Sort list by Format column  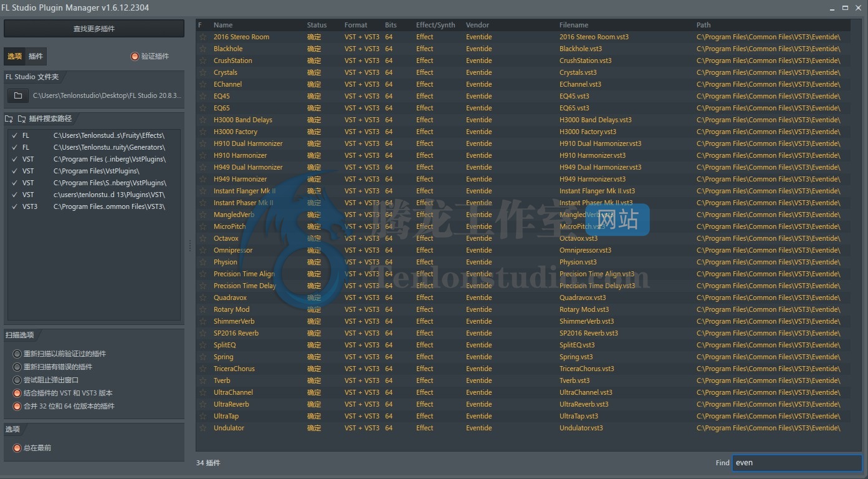356,25
